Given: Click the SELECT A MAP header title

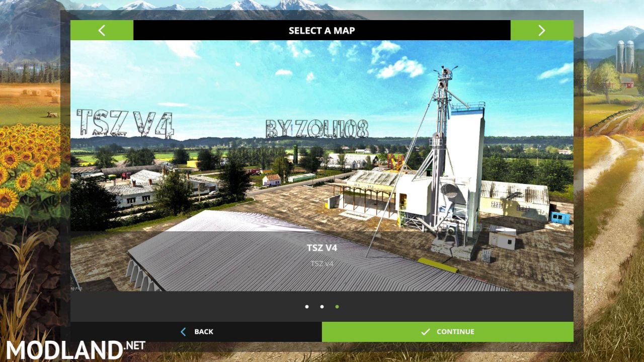Looking at the screenshot, I should 322,31.
